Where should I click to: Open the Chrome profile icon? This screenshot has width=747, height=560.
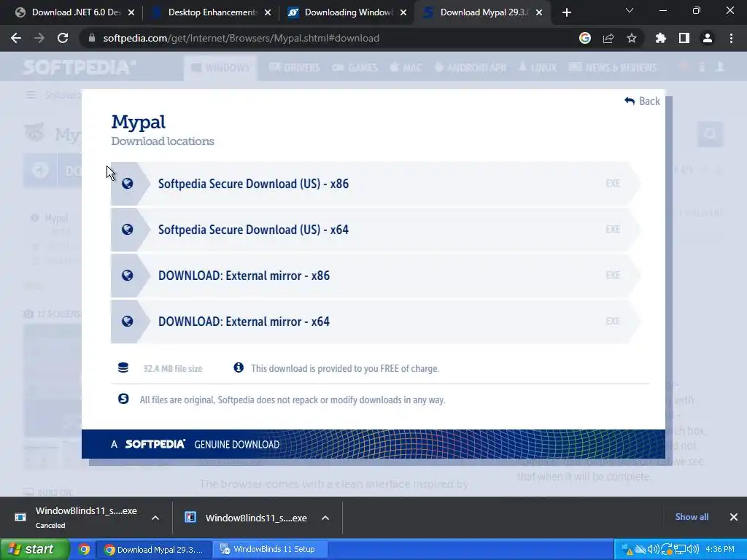[x=708, y=38]
